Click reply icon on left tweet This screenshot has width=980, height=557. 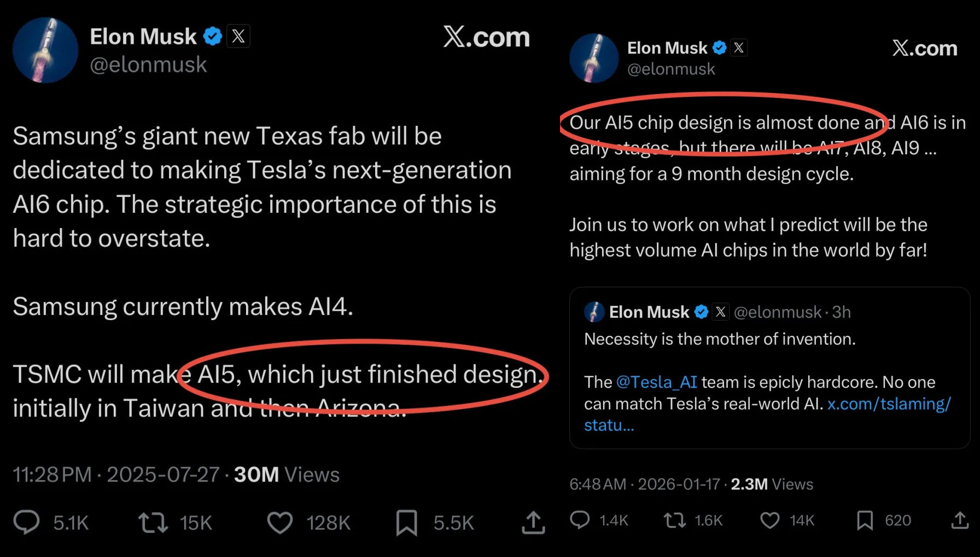[26, 522]
